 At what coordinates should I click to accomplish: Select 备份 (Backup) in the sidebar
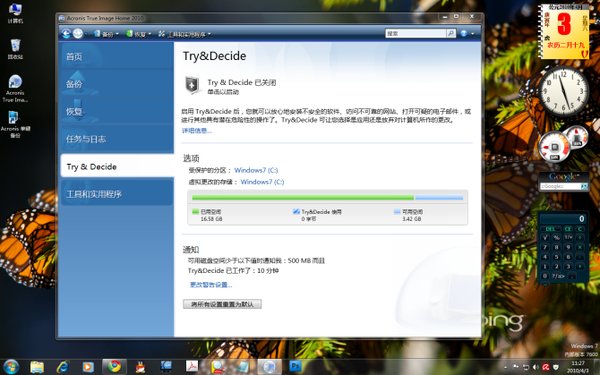[x=117, y=84]
